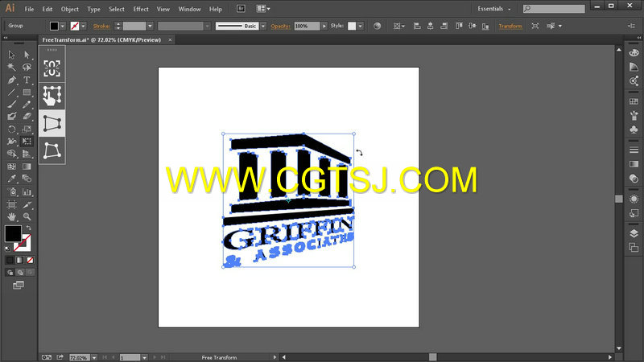644x362 pixels.
Task: Open the Type menu
Action: [x=93, y=9]
